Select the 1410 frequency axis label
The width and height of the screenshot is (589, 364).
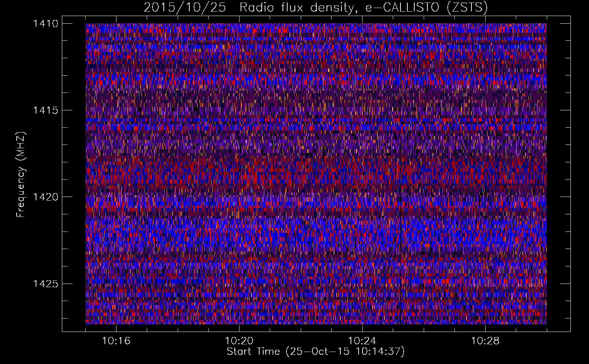46,24
